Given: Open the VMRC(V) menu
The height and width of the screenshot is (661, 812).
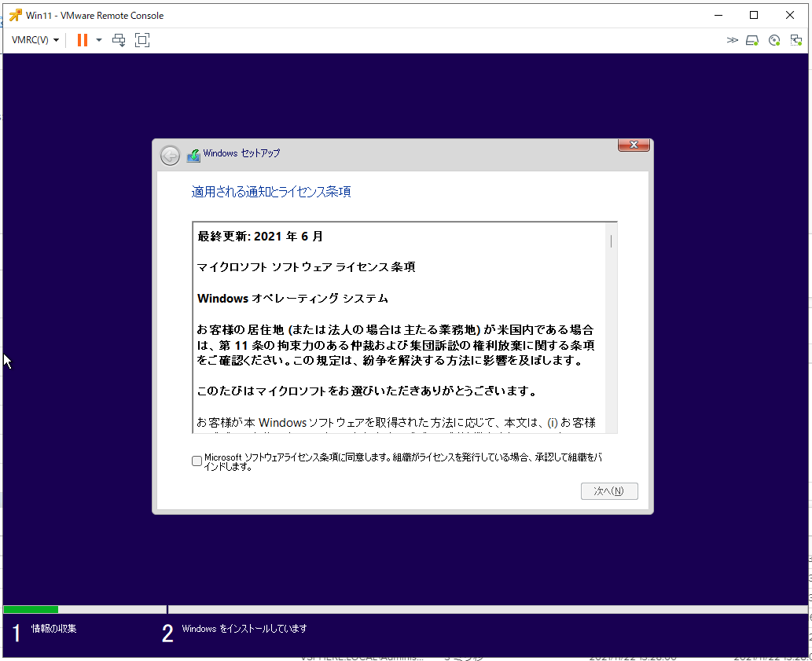Looking at the screenshot, I should pos(35,40).
